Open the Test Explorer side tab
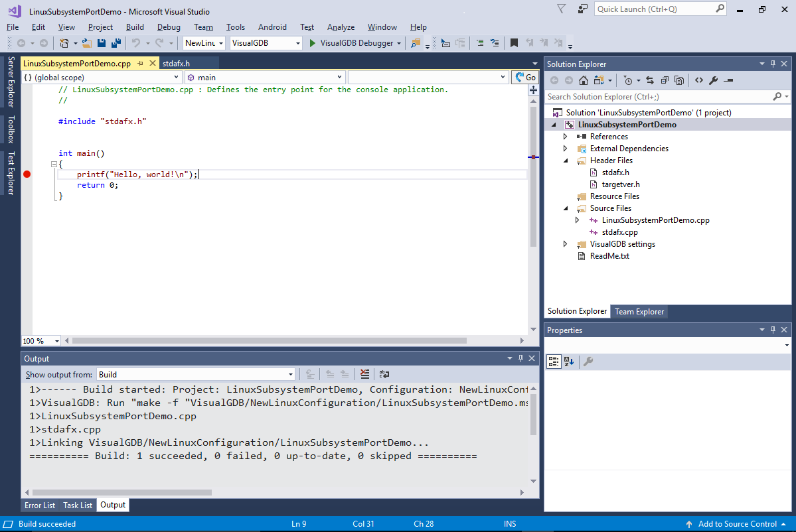796x532 pixels. click(11, 173)
